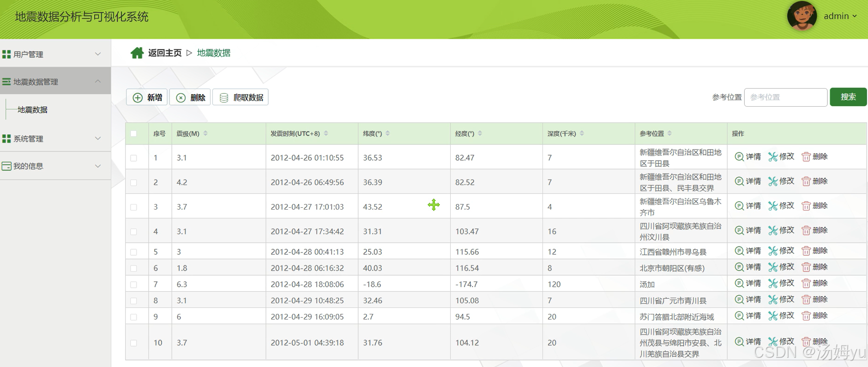Click the 新增 add button

coord(147,97)
